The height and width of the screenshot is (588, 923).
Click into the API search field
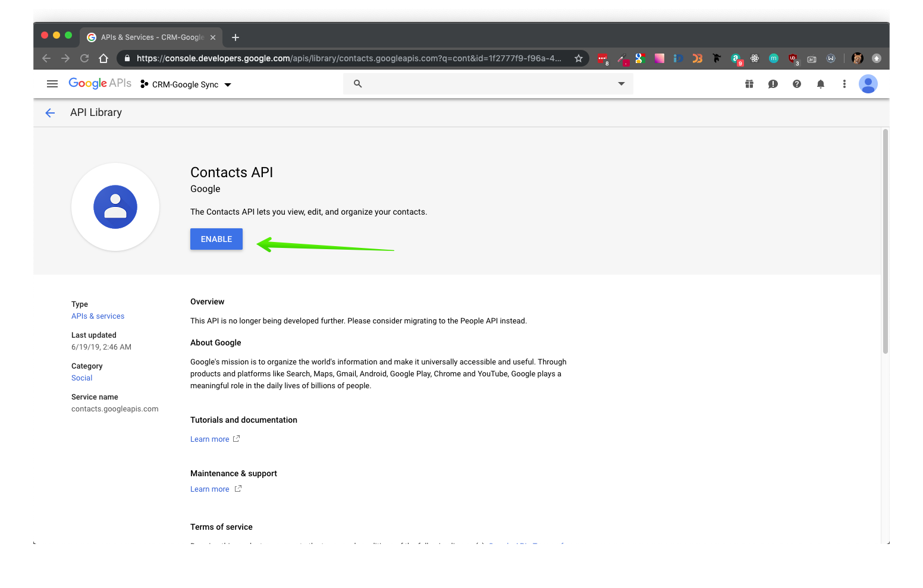coord(489,84)
